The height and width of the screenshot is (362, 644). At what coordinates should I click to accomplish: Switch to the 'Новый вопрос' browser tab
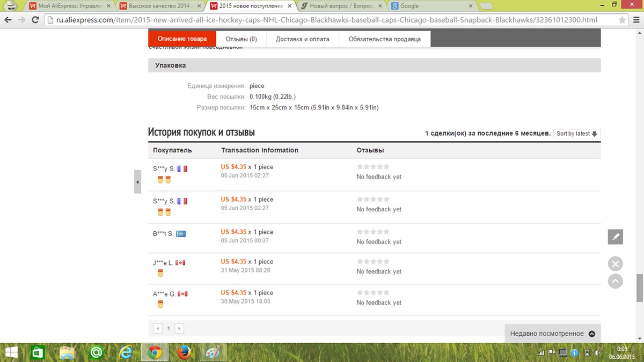342,6
